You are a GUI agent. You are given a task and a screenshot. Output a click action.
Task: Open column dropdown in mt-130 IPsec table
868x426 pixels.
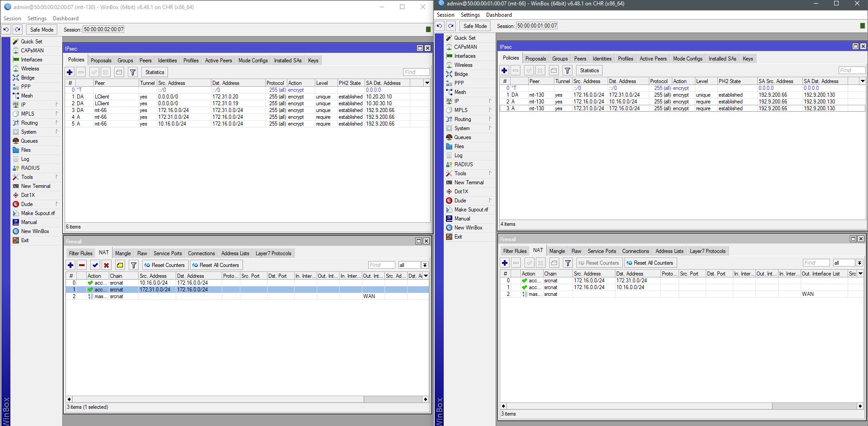[x=427, y=83]
